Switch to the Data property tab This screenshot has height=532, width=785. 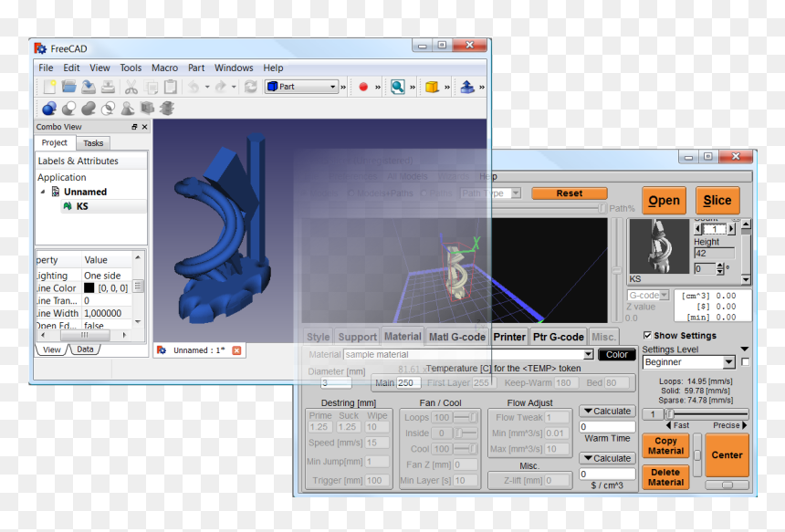[85, 349]
